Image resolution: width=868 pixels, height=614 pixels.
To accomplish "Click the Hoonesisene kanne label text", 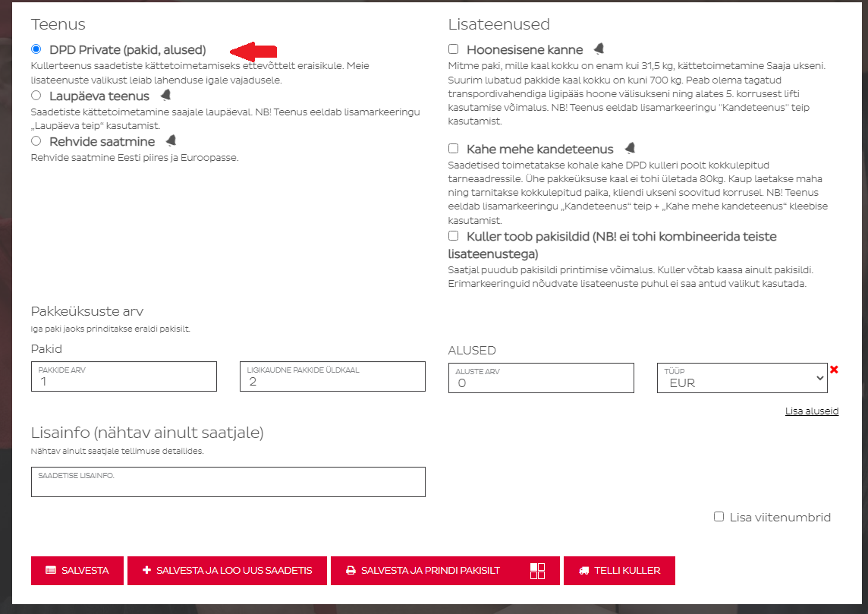I will click(525, 50).
